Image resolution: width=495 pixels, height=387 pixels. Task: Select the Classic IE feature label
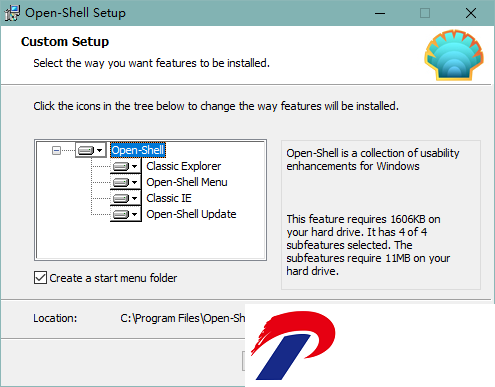click(x=169, y=198)
